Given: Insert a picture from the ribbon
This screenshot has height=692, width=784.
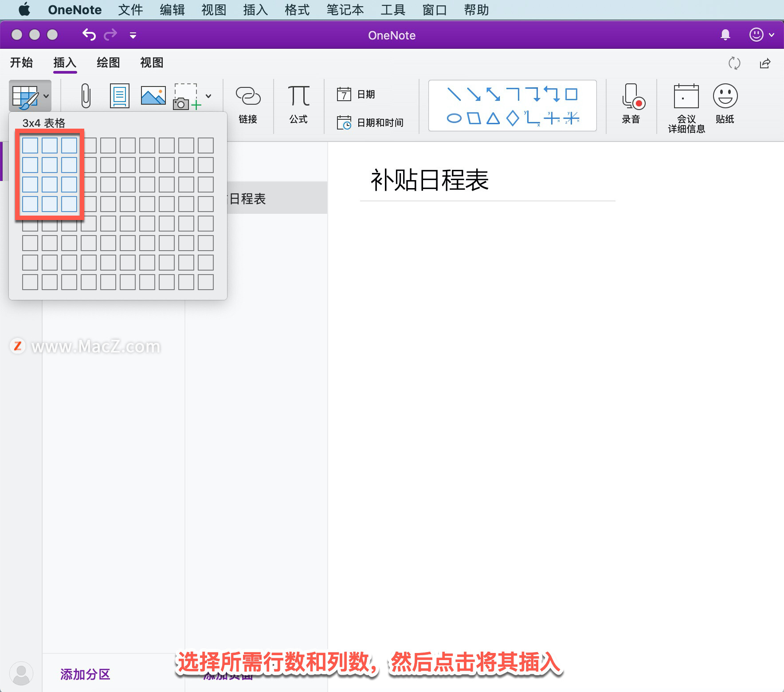Looking at the screenshot, I should click(153, 95).
